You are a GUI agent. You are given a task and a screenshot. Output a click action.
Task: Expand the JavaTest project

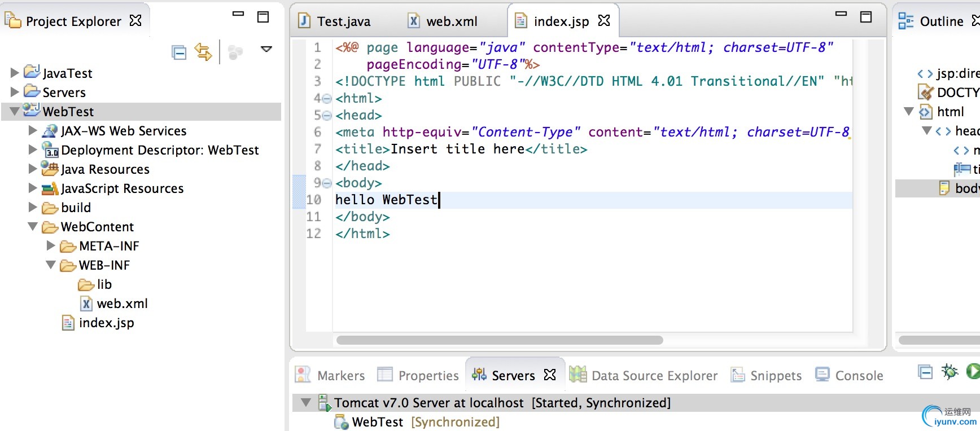[15, 73]
